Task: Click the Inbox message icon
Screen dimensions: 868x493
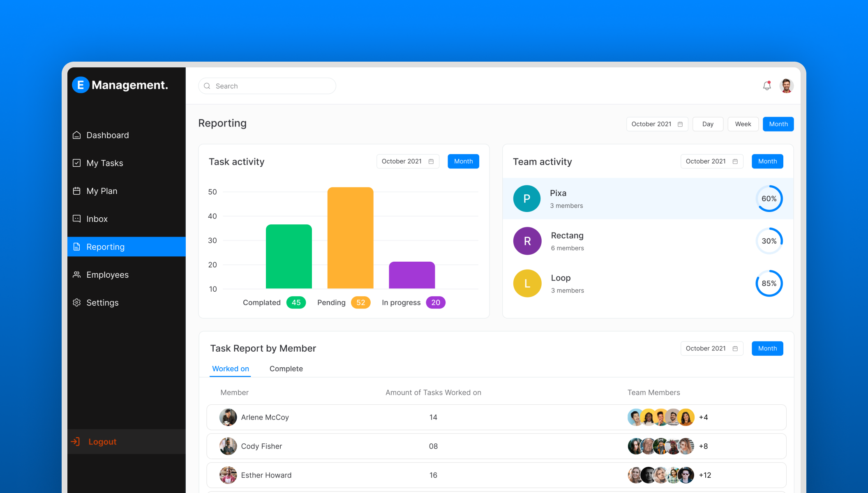Action: tap(77, 219)
